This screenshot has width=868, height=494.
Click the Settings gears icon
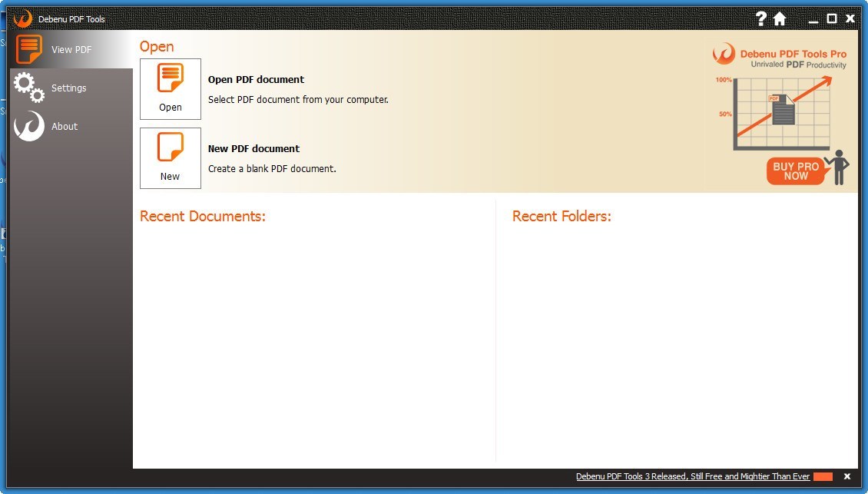[x=28, y=88]
